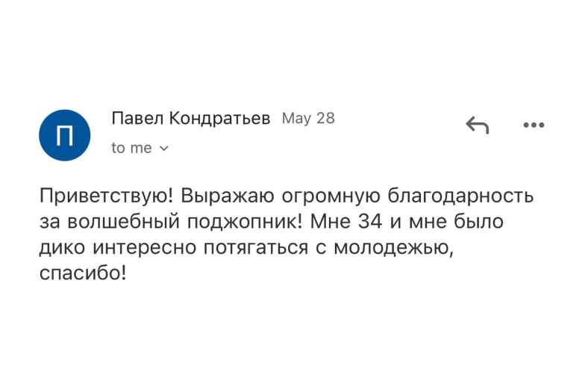Open the three-dot more options menu
Viewport: 588px width, 384px height.
tap(534, 125)
